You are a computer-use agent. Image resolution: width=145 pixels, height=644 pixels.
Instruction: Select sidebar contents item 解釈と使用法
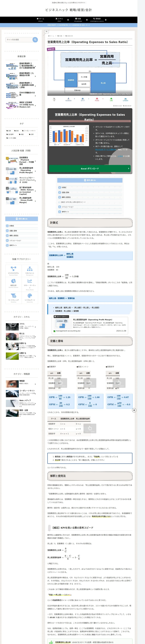(x=14, y=235)
